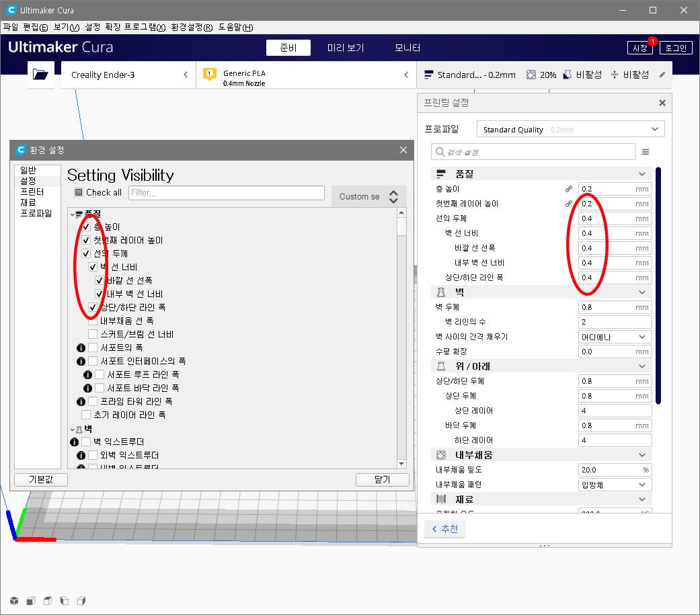Click info icon beside 외벽 익스트루더
Viewport: 700px width, 615px height.
[x=81, y=455]
